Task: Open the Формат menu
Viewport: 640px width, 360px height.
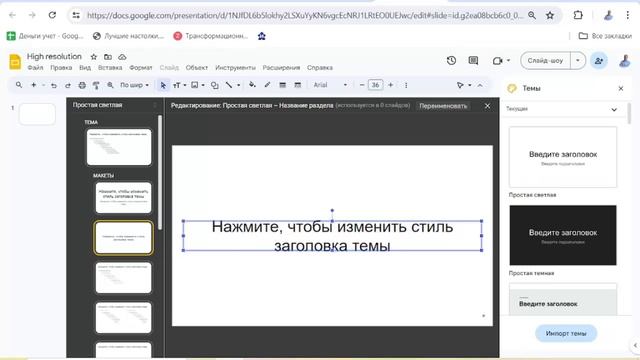Action: (141, 68)
